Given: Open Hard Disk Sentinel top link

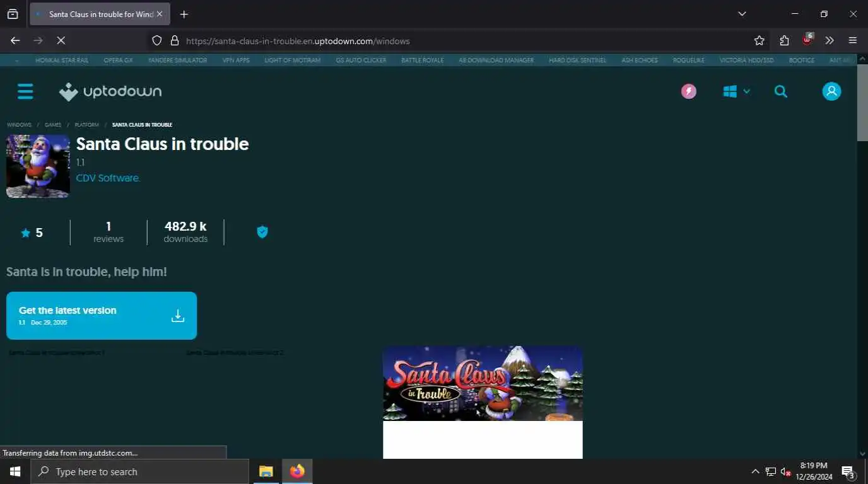Looking at the screenshot, I should coord(578,60).
